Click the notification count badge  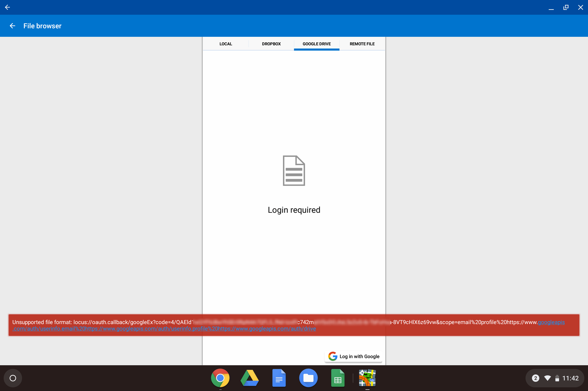[x=535, y=378]
